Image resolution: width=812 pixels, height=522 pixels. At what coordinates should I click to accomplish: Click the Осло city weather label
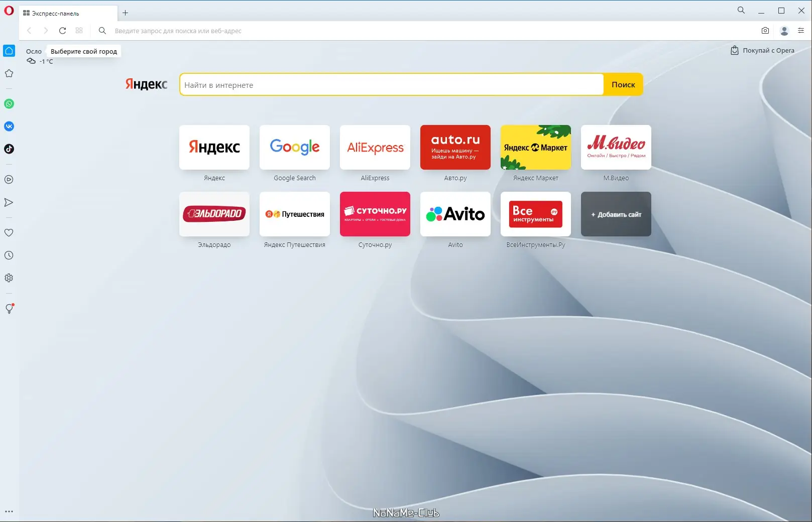pyautogui.click(x=34, y=51)
